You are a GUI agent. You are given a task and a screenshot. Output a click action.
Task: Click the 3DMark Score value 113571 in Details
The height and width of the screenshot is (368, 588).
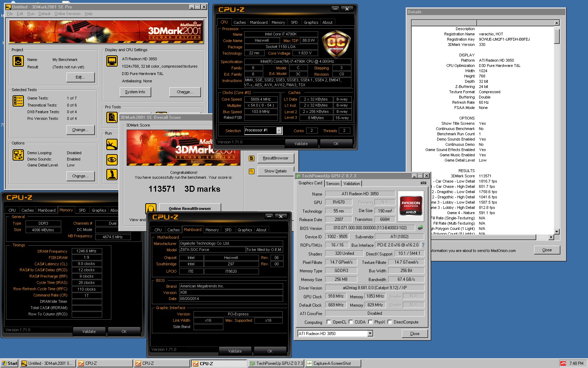485,176
